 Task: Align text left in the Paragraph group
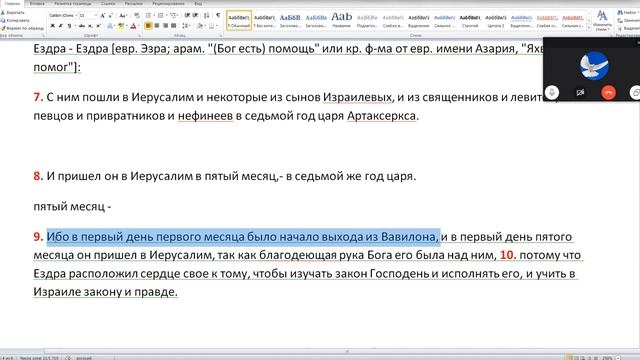click(148, 26)
